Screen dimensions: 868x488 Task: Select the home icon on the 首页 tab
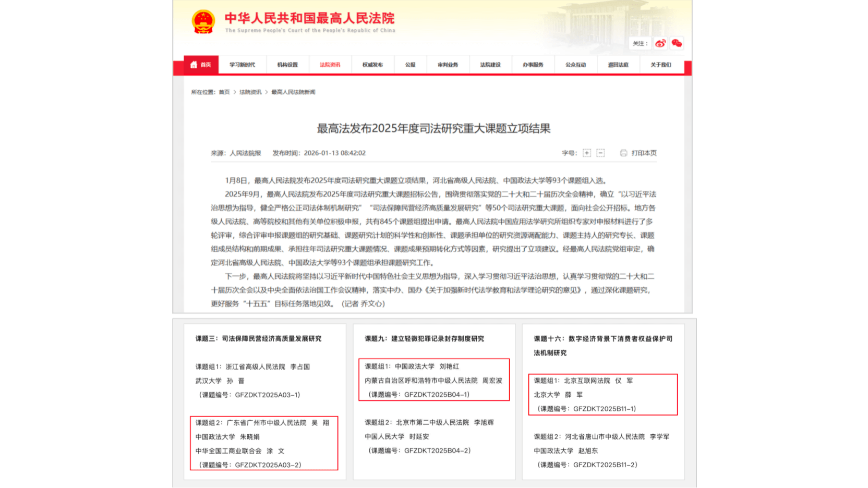click(x=193, y=65)
